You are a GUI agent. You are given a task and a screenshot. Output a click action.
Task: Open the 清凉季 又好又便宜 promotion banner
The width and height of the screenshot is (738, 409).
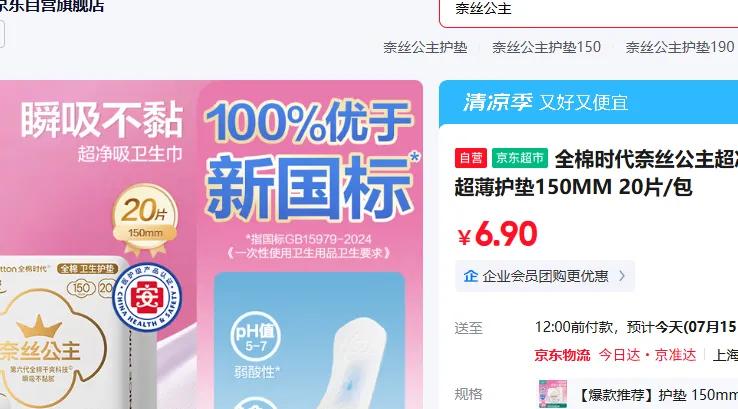pyautogui.click(x=588, y=103)
